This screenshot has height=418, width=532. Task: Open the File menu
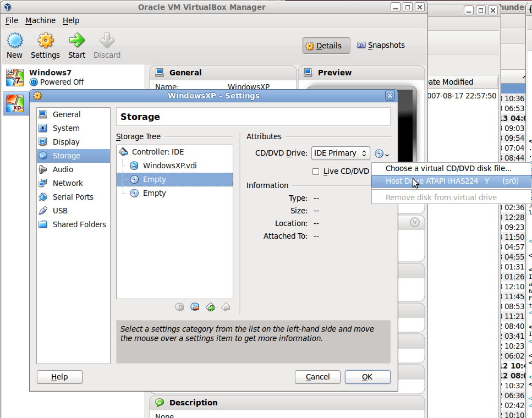[12, 20]
